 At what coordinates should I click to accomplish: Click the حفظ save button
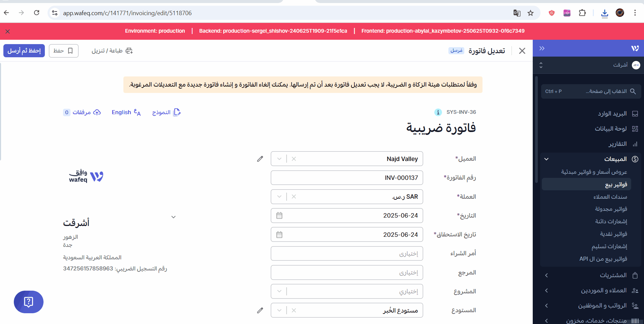[x=63, y=51]
